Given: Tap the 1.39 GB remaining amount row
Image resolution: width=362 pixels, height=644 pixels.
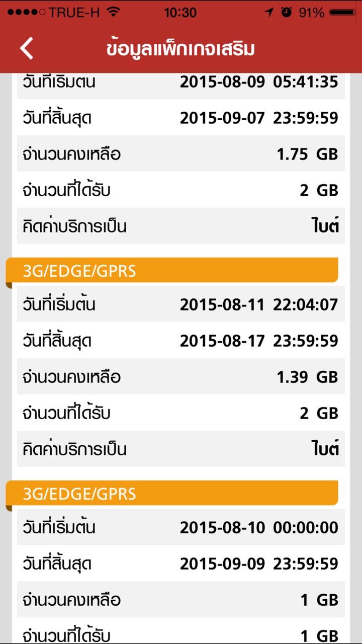Looking at the screenshot, I should tap(181, 377).
